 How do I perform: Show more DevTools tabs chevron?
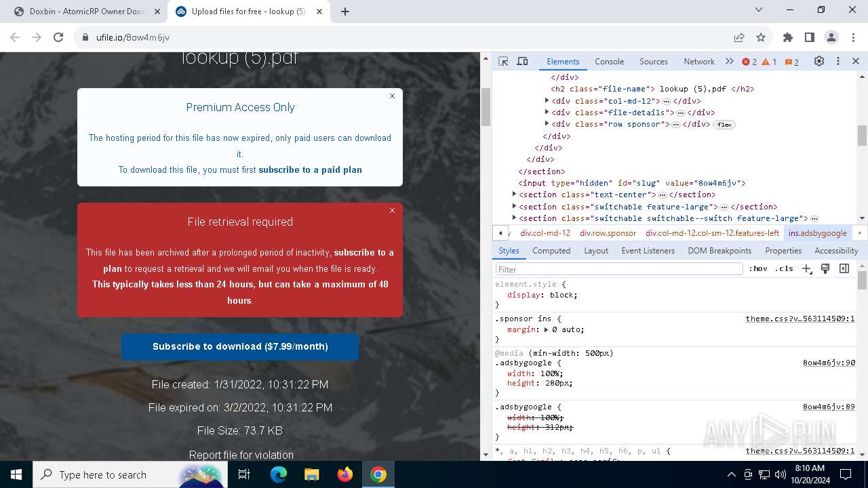click(x=730, y=61)
